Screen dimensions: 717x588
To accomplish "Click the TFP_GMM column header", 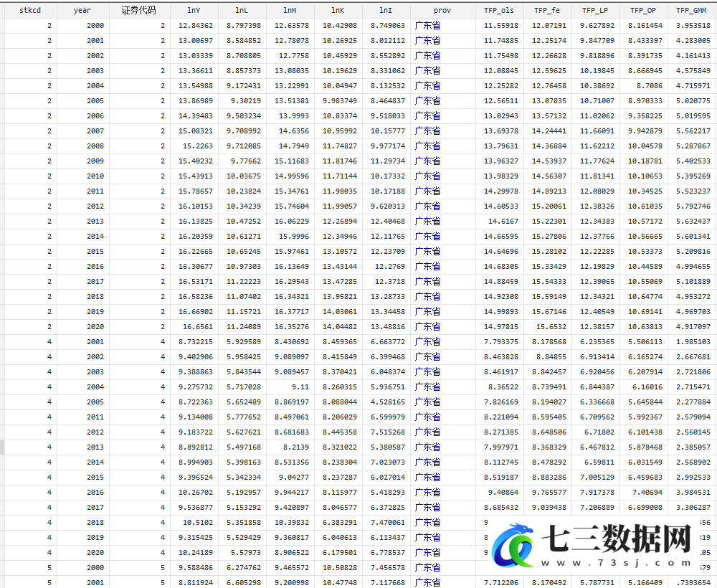I will tap(691, 10).
